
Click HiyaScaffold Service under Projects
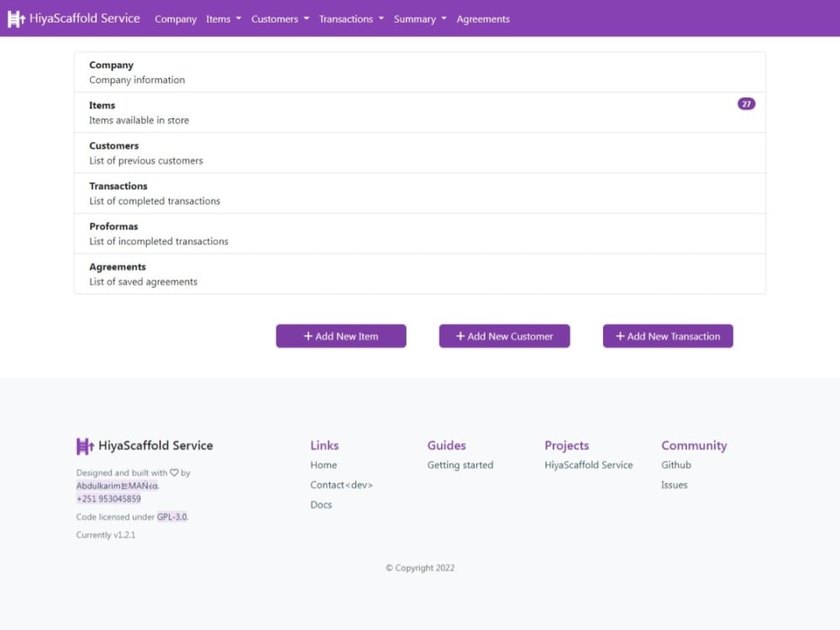pyautogui.click(x=588, y=465)
